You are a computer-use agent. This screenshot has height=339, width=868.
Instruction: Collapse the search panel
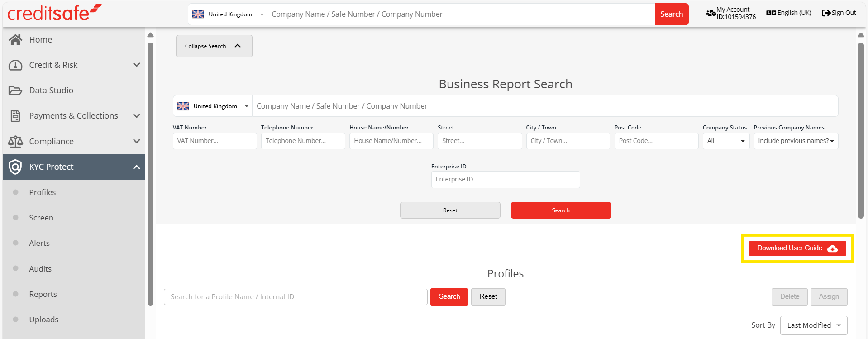click(215, 46)
